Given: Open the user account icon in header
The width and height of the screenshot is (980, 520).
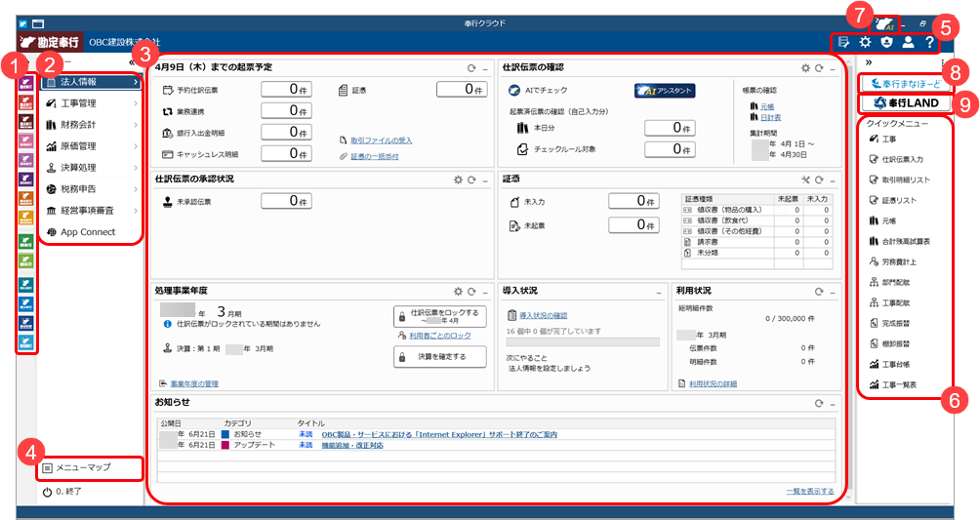Looking at the screenshot, I should [x=908, y=42].
